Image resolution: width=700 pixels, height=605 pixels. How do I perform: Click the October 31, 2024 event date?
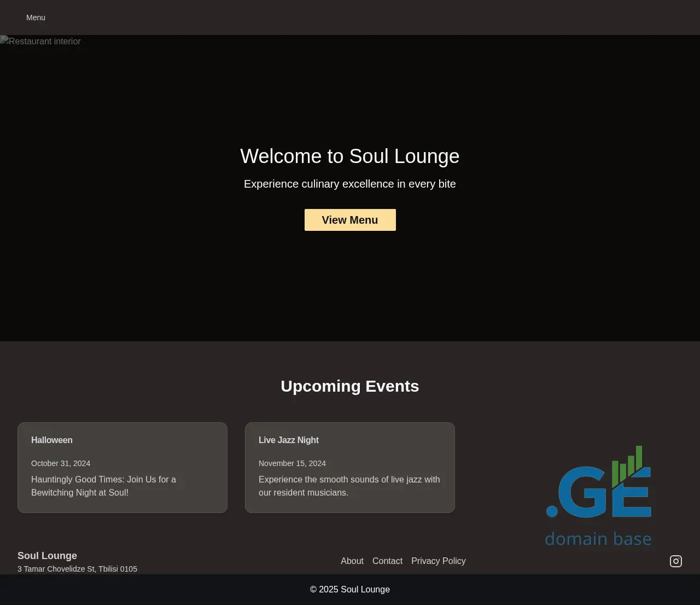(61, 463)
